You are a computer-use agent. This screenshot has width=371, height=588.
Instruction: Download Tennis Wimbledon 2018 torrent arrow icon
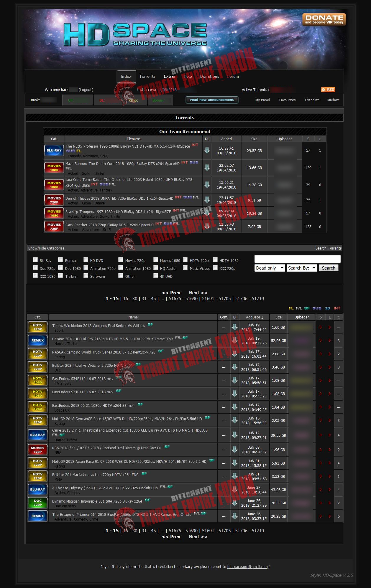point(234,327)
